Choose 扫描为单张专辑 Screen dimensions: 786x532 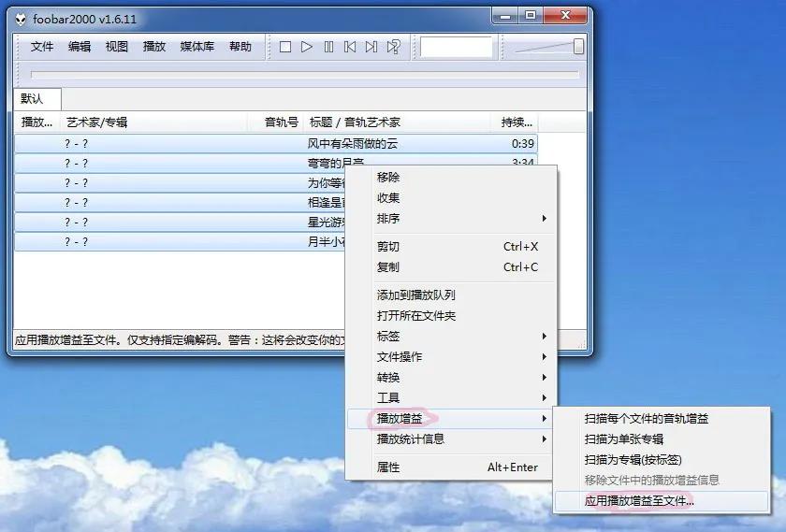pyautogui.click(x=662, y=439)
